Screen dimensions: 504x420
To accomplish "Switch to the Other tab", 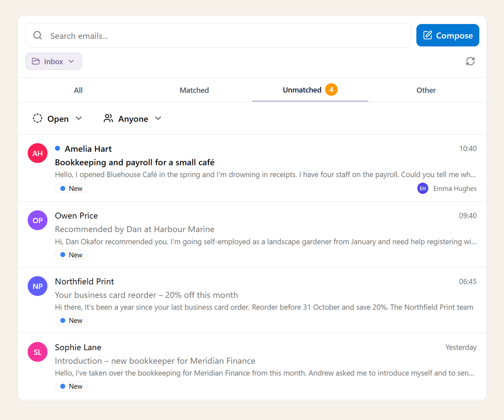I will pyautogui.click(x=426, y=90).
